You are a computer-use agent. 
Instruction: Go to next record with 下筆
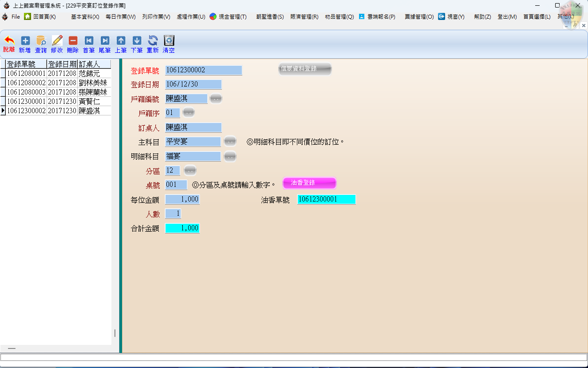[x=137, y=41]
